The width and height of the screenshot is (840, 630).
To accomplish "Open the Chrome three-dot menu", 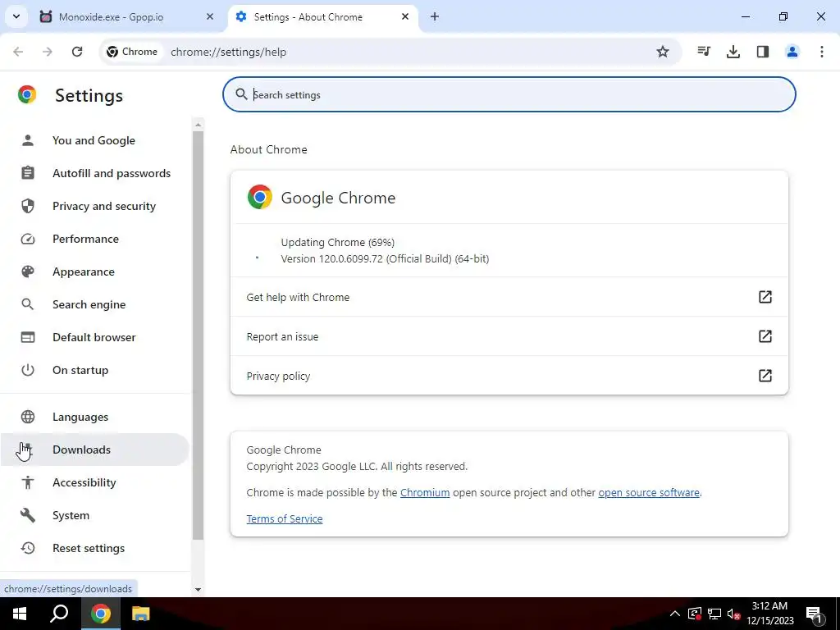I will pos(822,52).
